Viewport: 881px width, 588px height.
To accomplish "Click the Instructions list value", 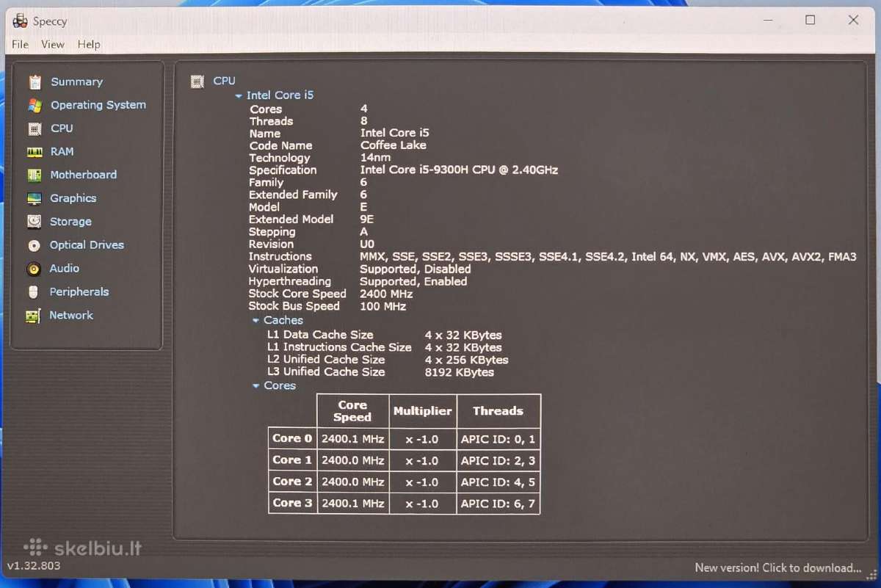I will (608, 257).
